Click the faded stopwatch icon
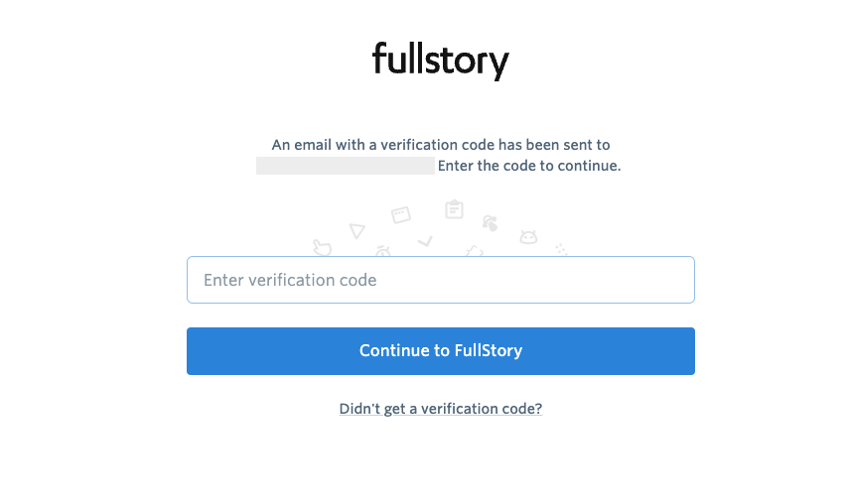This screenshot has height=504, width=849. point(383,250)
